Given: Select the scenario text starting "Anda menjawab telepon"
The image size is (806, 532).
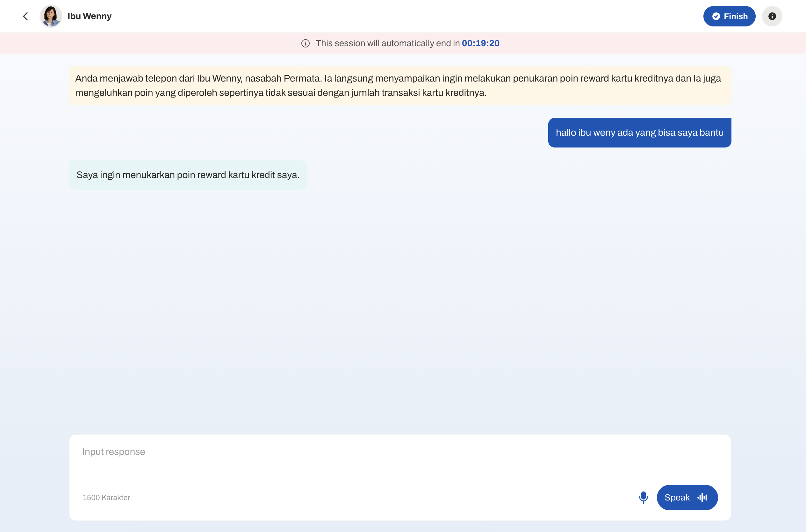Looking at the screenshot, I should (400, 85).
